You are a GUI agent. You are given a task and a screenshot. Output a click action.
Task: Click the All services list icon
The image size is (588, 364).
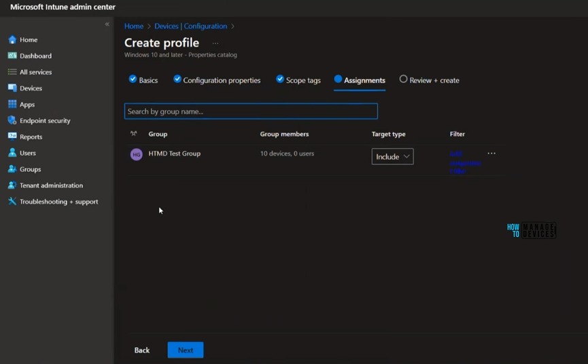(x=12, y=72)
